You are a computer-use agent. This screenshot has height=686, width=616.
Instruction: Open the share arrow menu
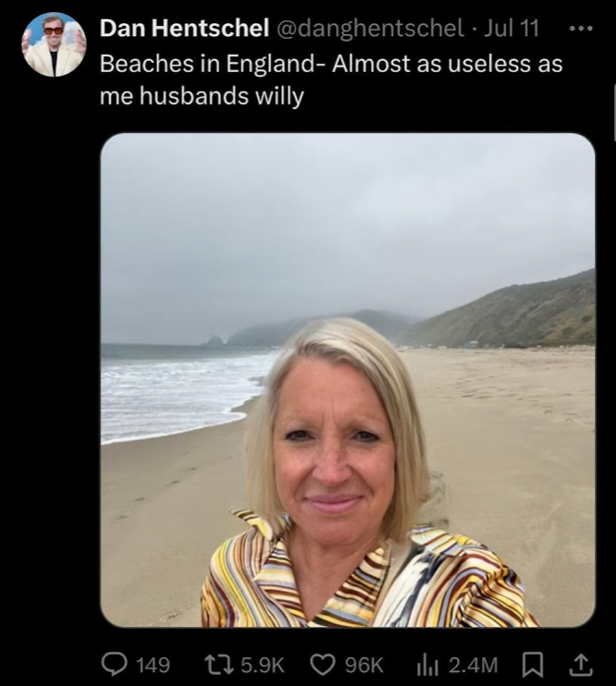click(x=580, y=663)
